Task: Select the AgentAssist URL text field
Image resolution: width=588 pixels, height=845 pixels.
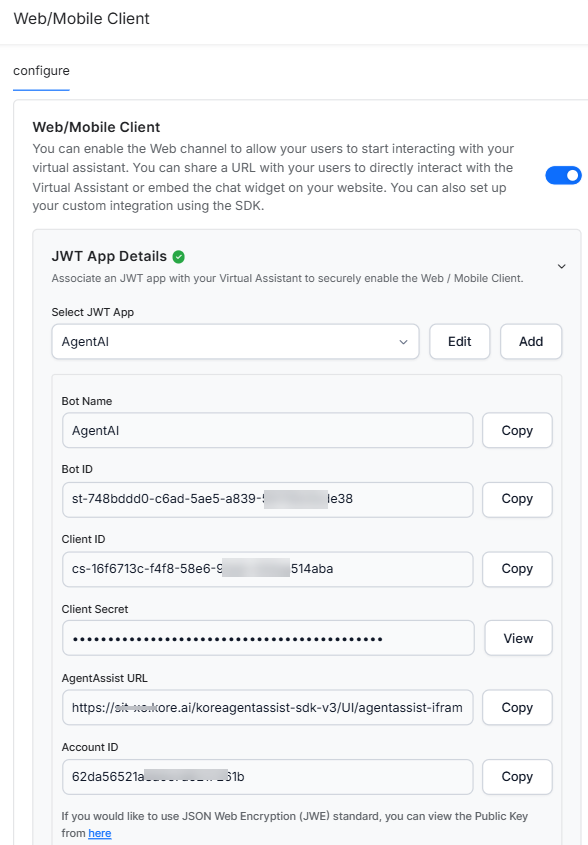Action: pos(268,708)
